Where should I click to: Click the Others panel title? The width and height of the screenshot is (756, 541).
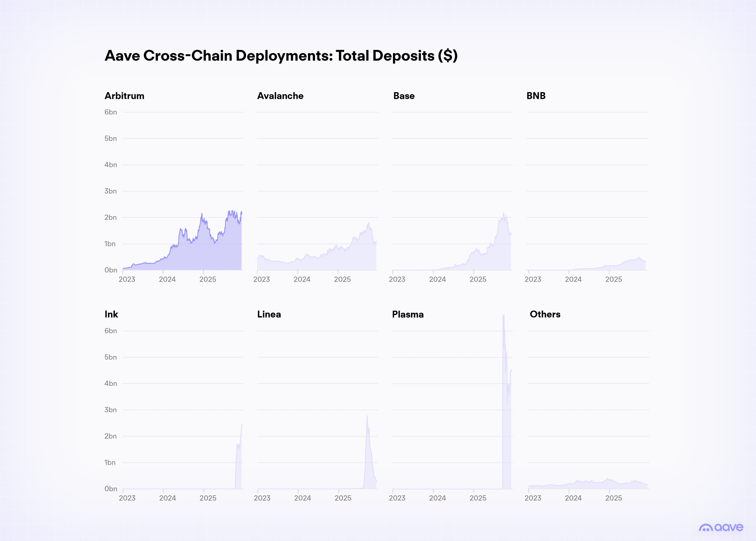[545, 314]
